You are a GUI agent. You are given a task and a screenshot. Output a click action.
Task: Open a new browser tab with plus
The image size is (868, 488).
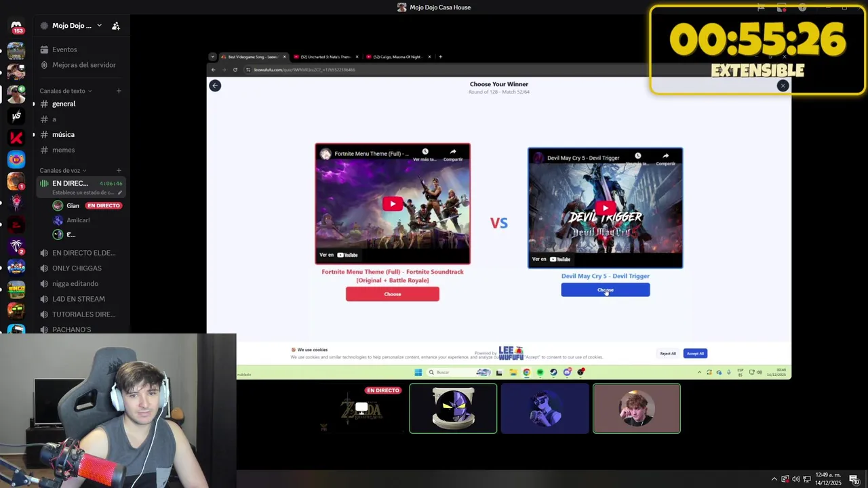click(440, 57)
